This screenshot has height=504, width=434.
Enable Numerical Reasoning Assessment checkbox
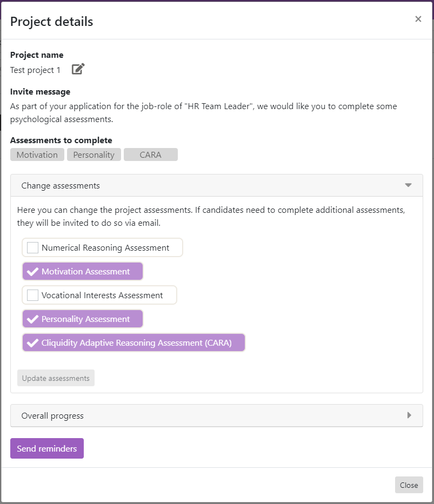[33, 248]
